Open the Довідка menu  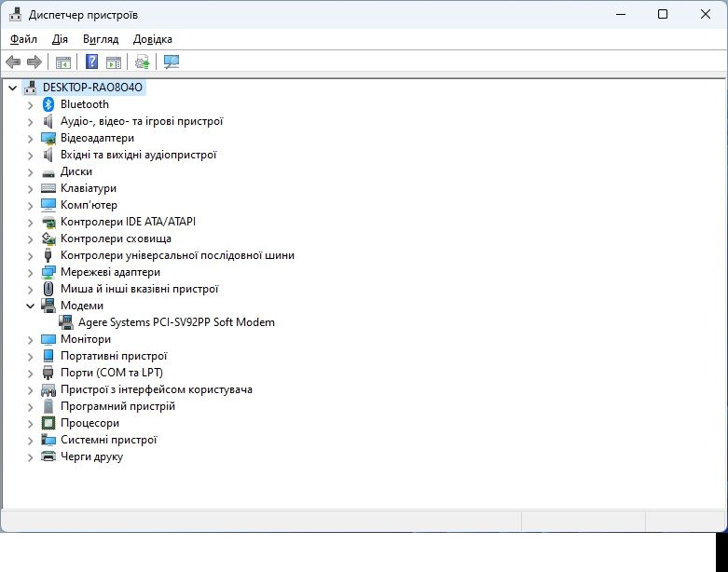[153, 39]
